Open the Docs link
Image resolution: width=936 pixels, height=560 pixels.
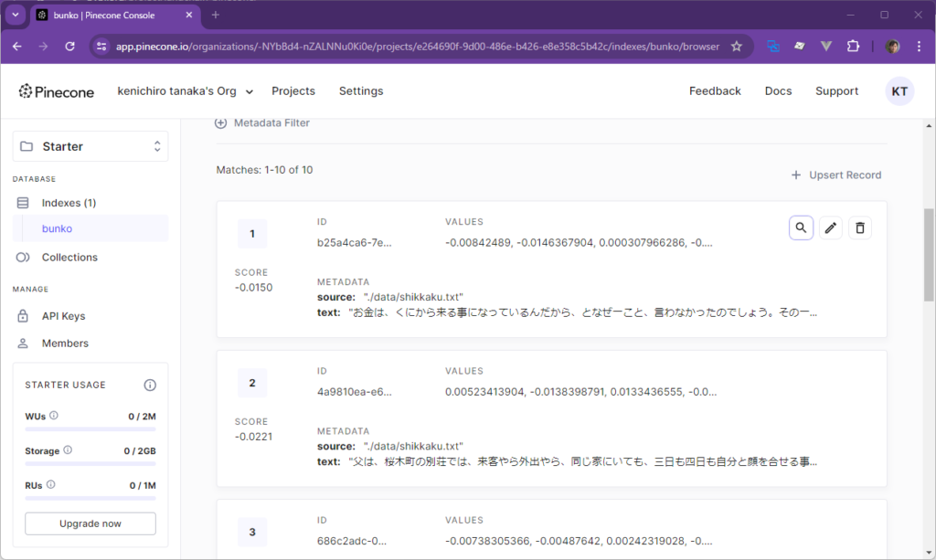pyautogui.click(x=778, y=91)
